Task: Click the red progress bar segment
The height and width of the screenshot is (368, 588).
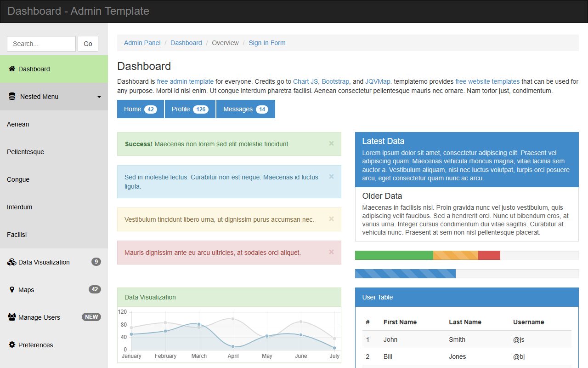Action: (489, 255)
